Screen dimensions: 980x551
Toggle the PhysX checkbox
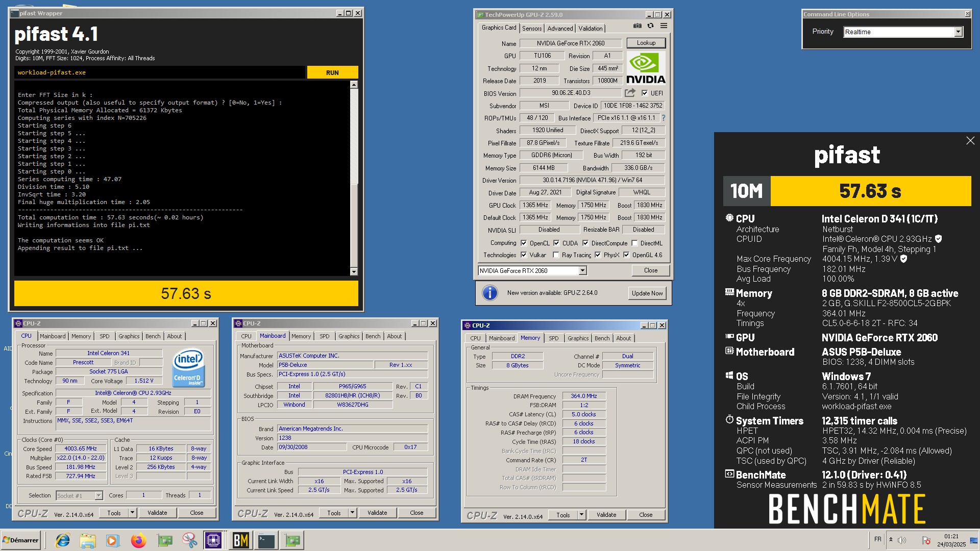point(598,255)
